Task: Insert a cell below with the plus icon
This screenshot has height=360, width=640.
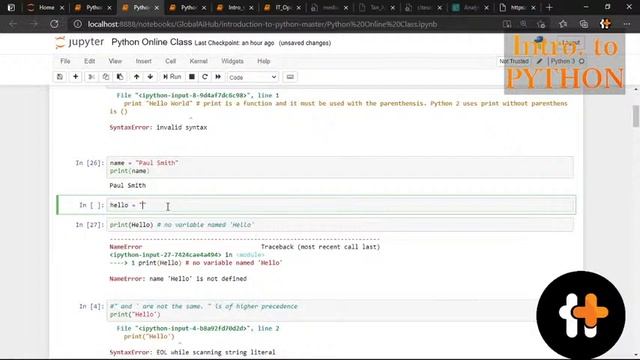Action: click(76, 77)
